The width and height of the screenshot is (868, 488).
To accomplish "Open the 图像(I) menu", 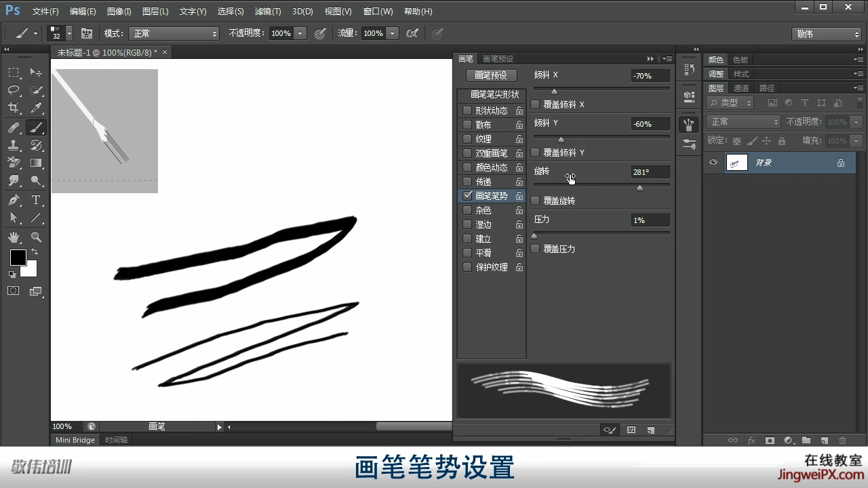I will (119, 12).
